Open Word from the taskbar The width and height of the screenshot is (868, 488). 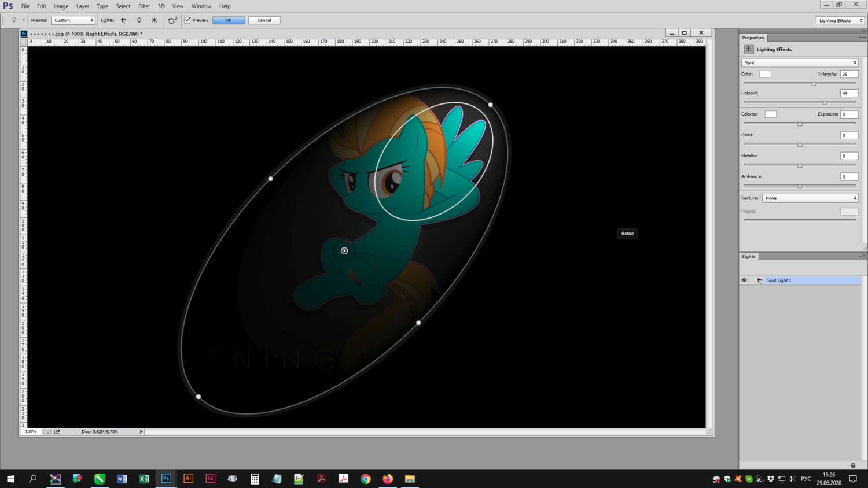point(122,479)
